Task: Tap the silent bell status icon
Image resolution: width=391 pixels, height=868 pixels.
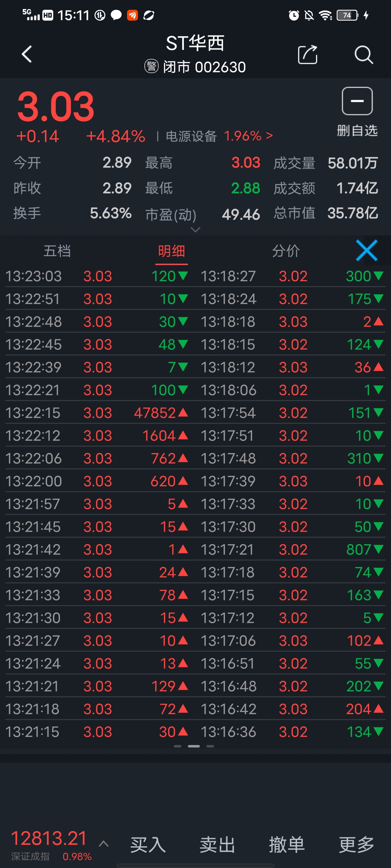Action: tap(309, 15)
